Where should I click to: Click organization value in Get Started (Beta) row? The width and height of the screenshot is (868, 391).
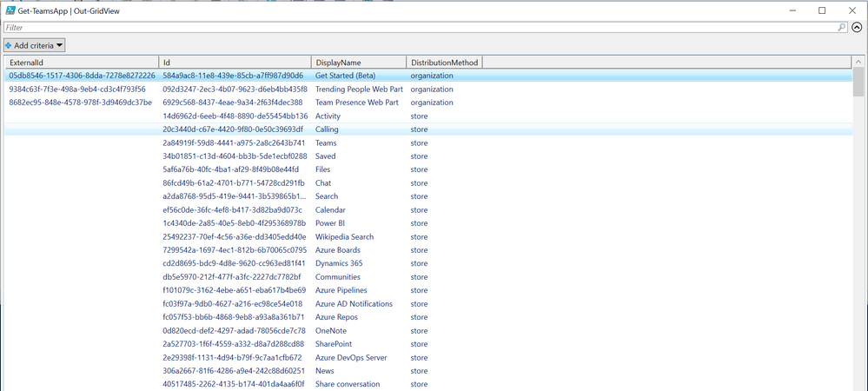(x=432, y=76)
